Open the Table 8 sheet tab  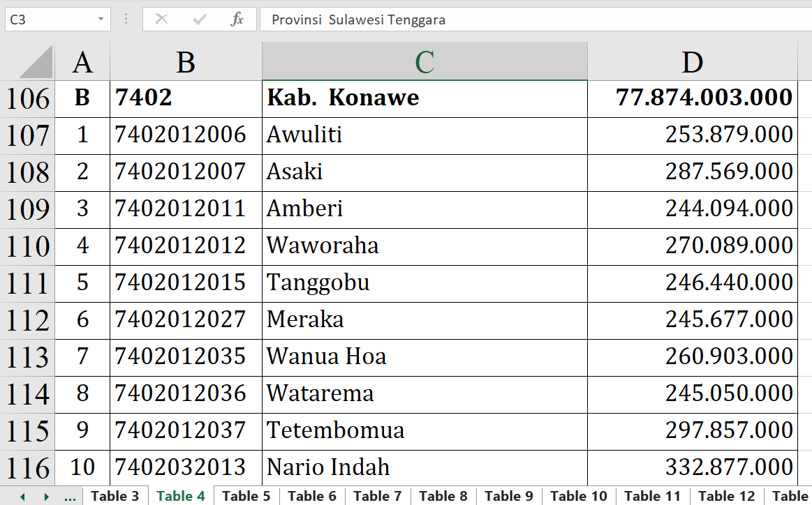coord(443,496)
